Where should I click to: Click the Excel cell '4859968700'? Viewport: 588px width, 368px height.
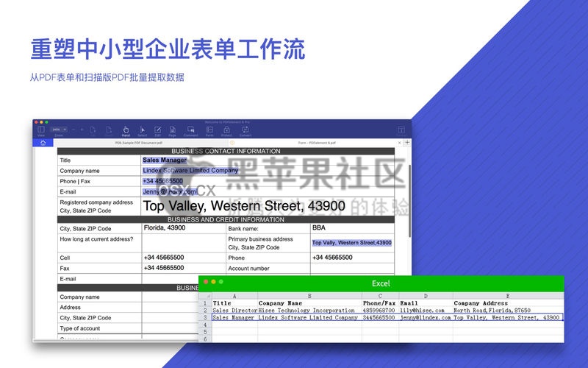pos(379,310)
